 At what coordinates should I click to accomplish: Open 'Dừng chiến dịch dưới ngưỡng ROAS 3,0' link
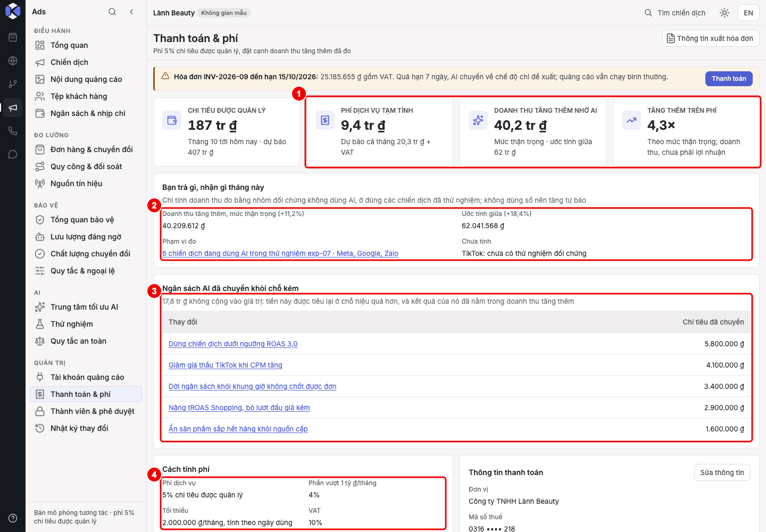click(x=233, y=344)
